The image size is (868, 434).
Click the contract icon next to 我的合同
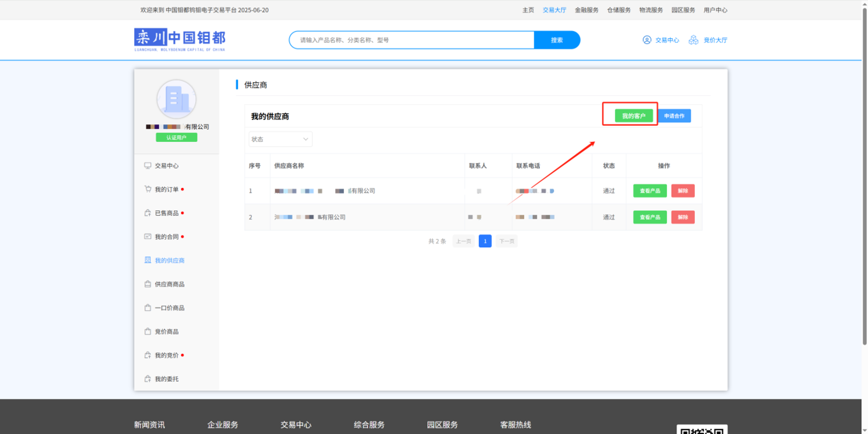(x=148, y=236)
